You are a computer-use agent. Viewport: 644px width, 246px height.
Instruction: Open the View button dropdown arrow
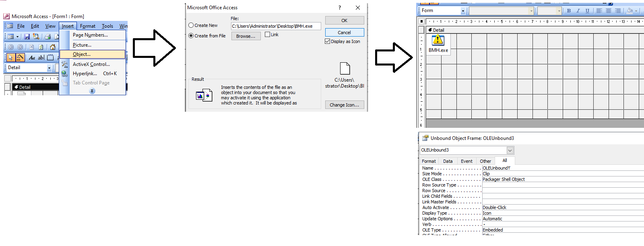pyautogui.click(x=17, y=37)
